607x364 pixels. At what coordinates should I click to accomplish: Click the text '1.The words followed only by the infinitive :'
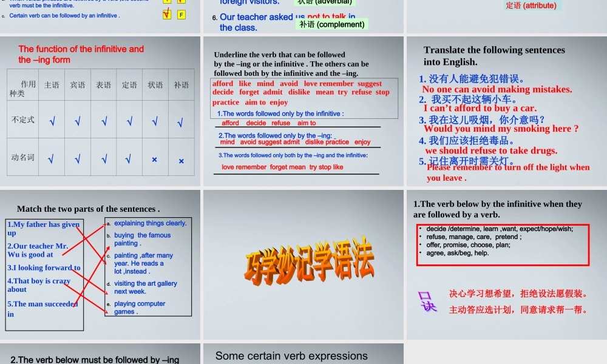click(280, 113)
